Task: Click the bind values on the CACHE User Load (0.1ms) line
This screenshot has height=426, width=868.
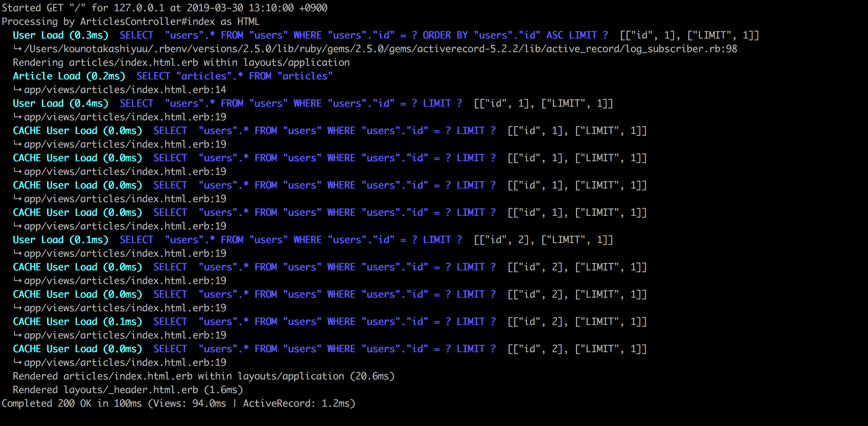Action: pyautogui.click(x=577, y=322)
